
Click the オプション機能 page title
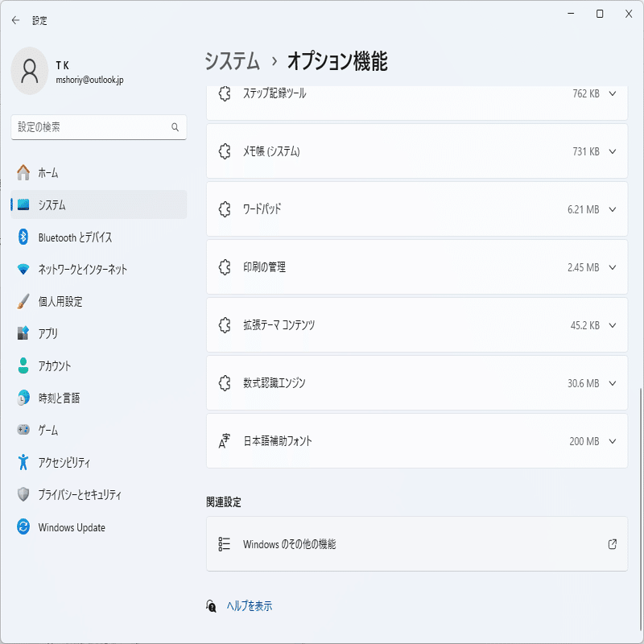(x=337, y=61)
